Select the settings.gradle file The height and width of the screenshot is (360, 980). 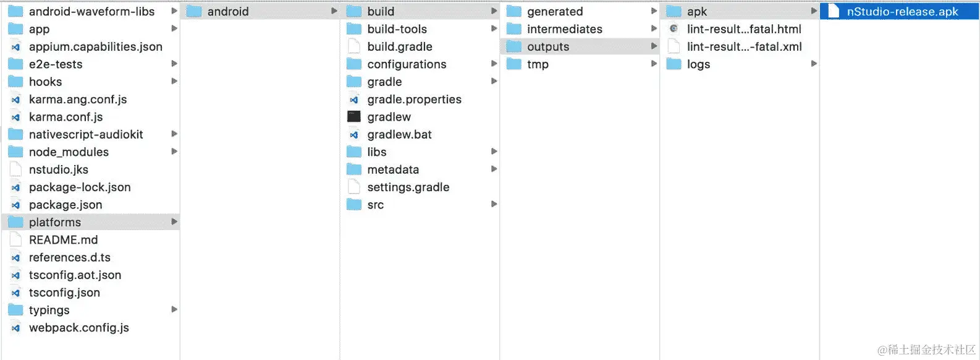point(408,187)
